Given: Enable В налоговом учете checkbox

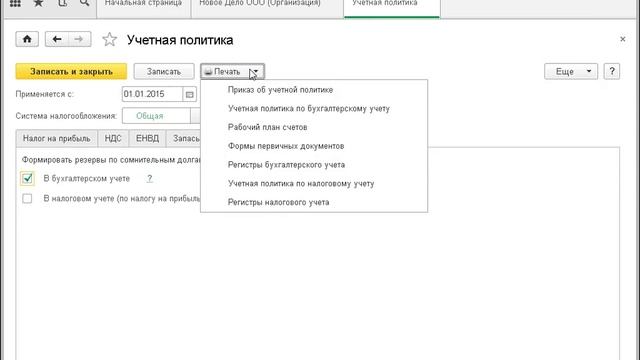Looking at the screenshot, I should 27,198.
